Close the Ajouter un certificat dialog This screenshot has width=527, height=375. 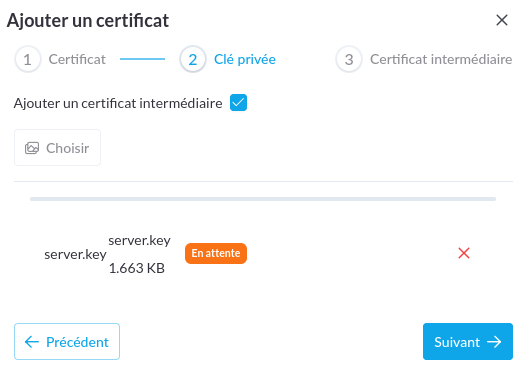click(x=501, y=20)
